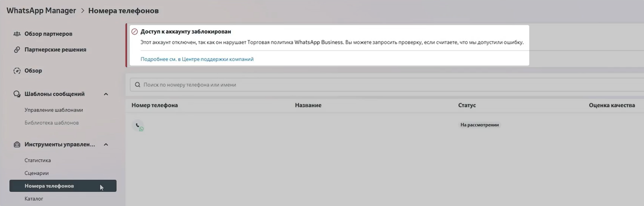
Task: Open Управление шаблонами
Action: click(x=54, y=110)
